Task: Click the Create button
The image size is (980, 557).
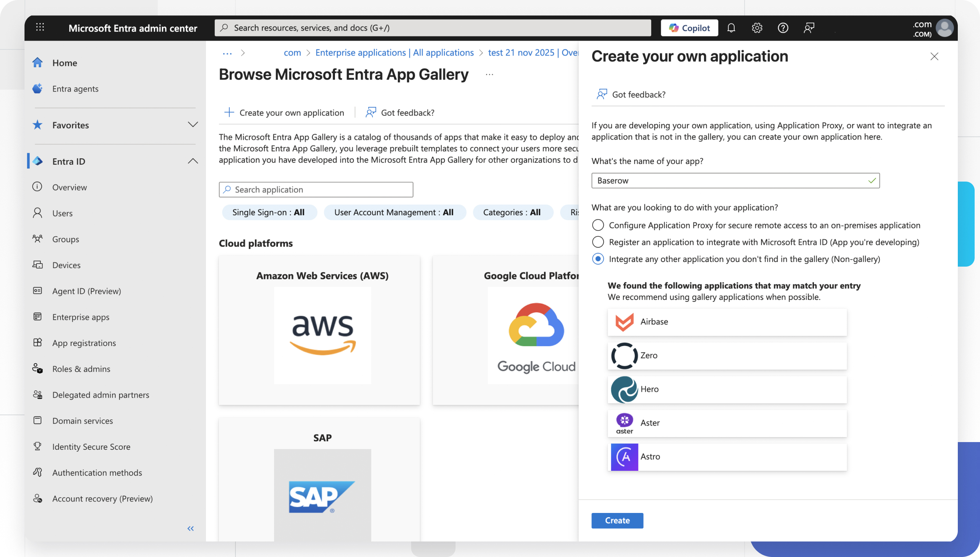Action: tap(617, 520)
